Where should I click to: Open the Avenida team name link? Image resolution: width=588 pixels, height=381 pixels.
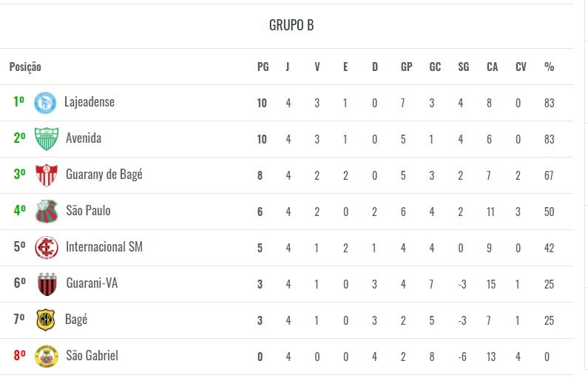tap(84, 138)
